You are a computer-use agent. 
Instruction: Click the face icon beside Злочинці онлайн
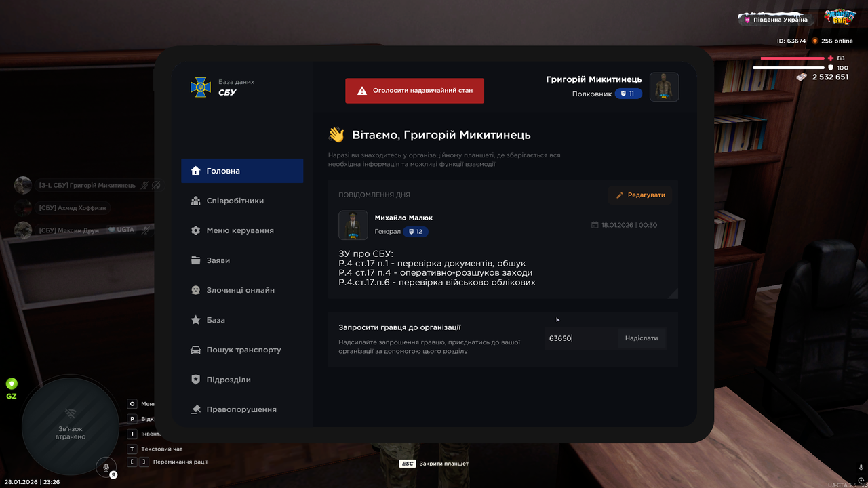pos(196,290)
